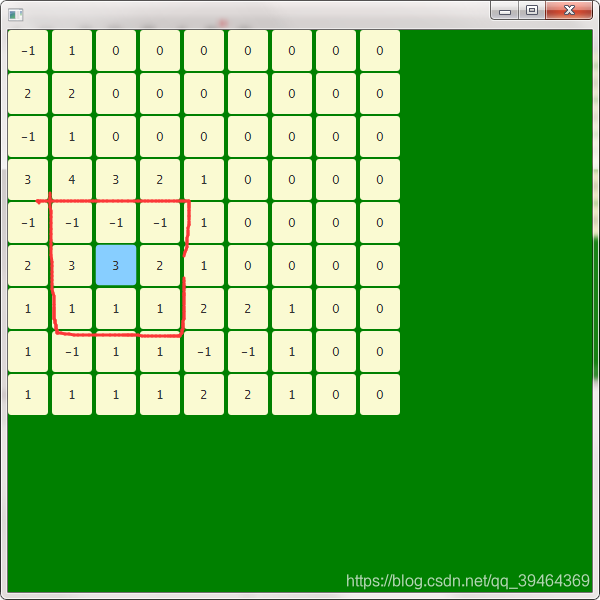Close the game window
Viewport: 600px width, 600px height.
pos(569,10)
